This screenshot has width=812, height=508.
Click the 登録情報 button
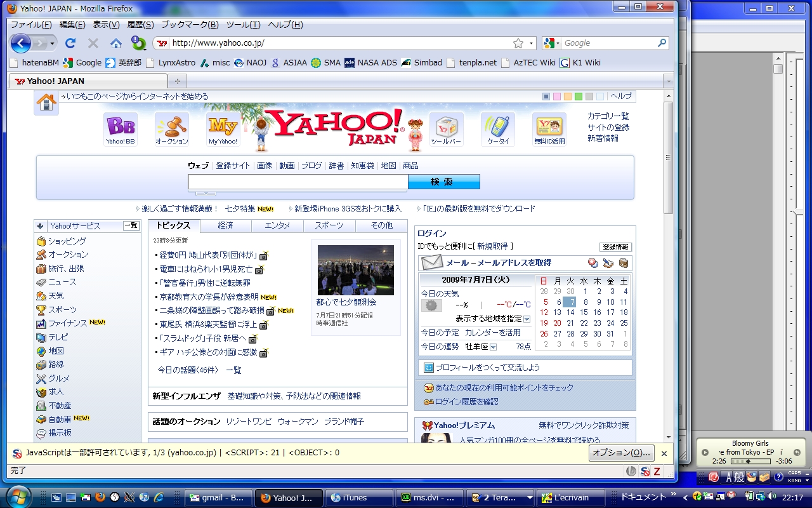(615, 247)
